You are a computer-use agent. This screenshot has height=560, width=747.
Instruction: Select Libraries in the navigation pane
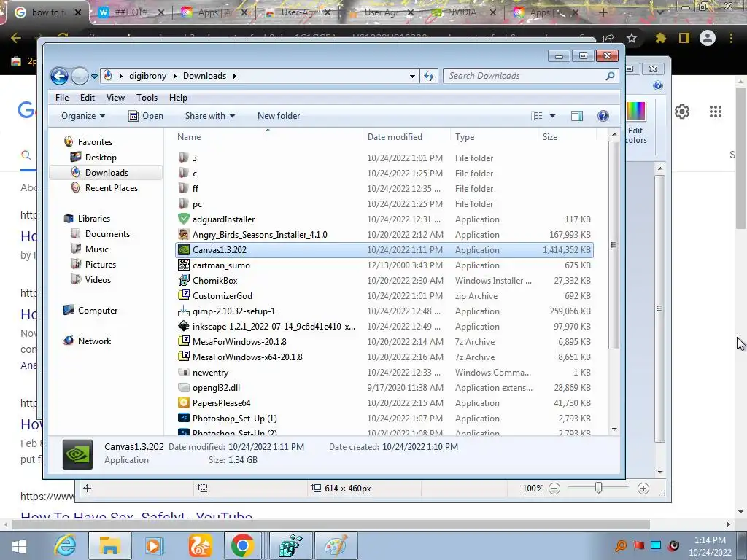tap(94, 219)
